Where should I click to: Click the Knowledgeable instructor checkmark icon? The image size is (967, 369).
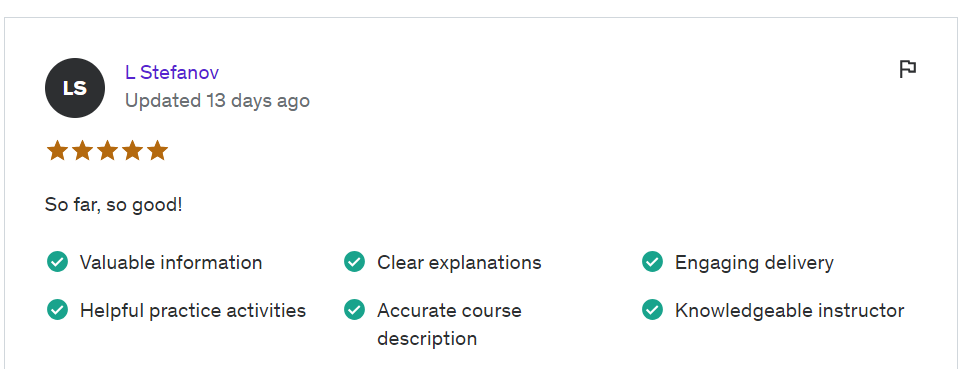pyautogui.click(x=652, y=309)
